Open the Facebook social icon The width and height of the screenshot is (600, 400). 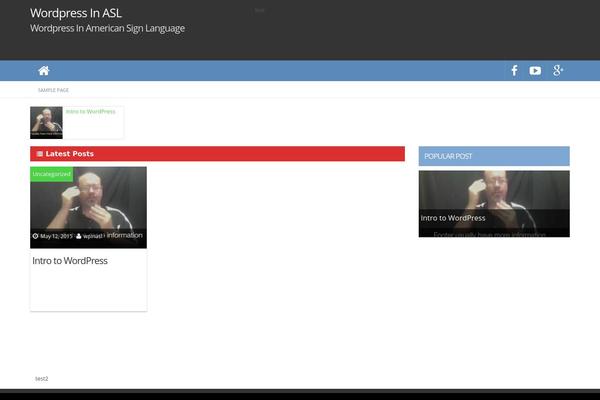(x=514, y=70)
